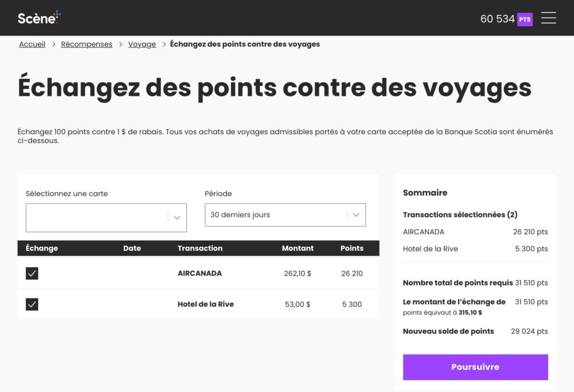Open the Période dropdown
The width and height of the screenshot is (574, 392).
click(285, 214)
